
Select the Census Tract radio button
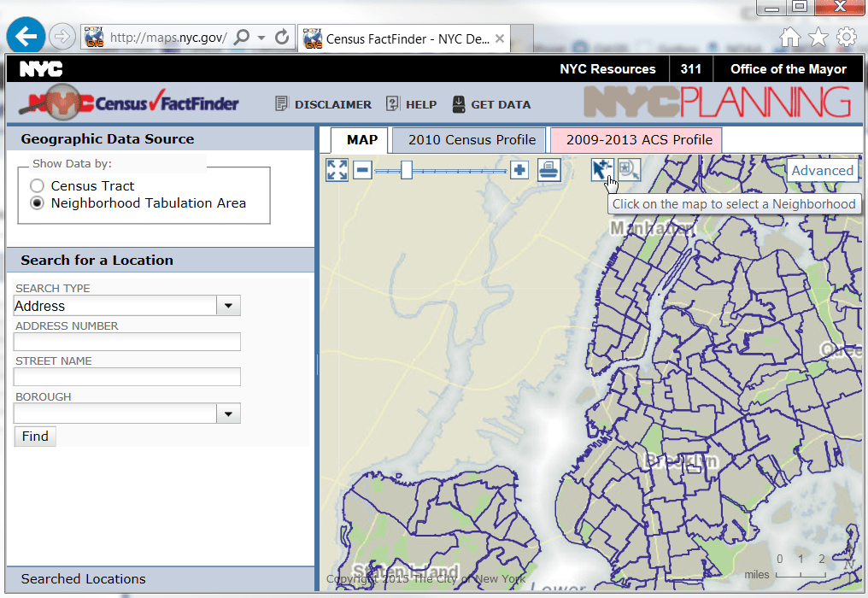36,185
